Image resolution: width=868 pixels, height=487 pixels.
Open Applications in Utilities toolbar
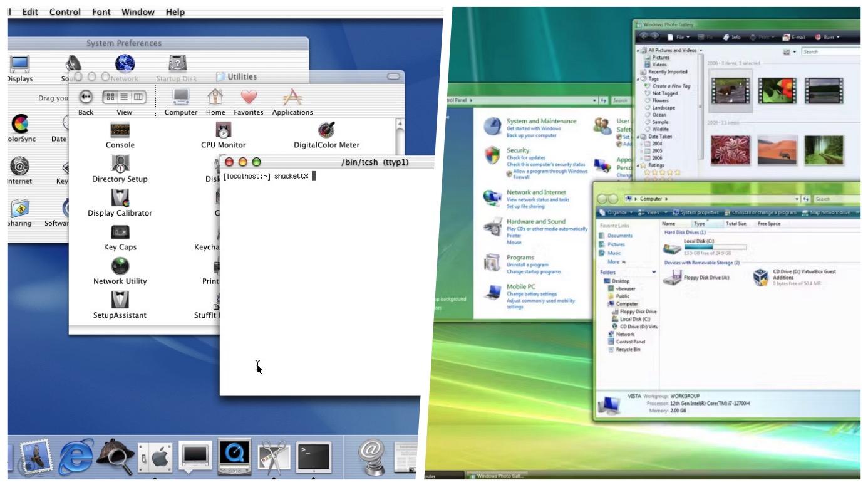point(292,102)
